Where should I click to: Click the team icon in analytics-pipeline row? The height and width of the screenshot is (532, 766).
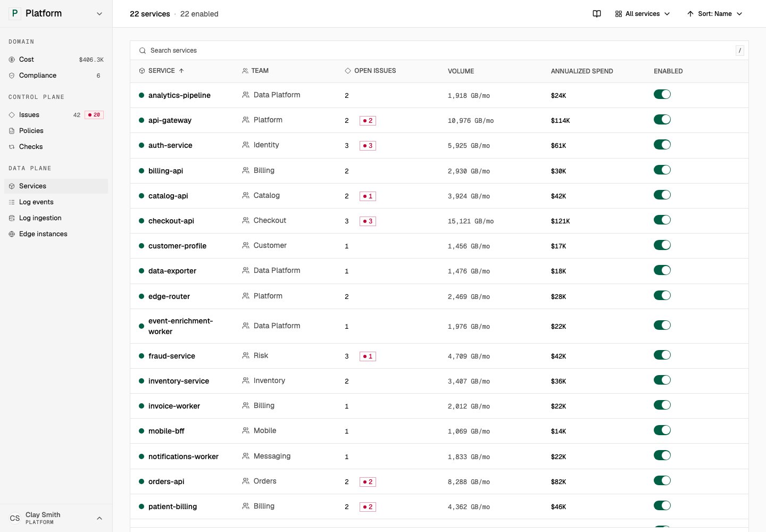tap(246, 95)
